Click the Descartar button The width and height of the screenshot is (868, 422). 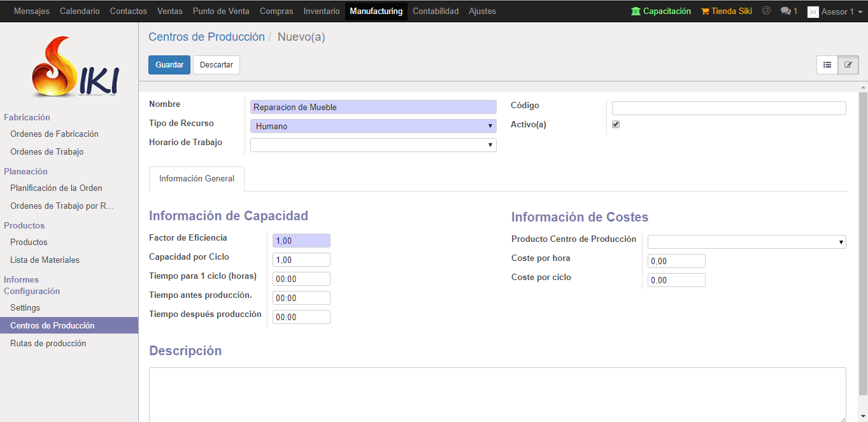coord(217,65)
